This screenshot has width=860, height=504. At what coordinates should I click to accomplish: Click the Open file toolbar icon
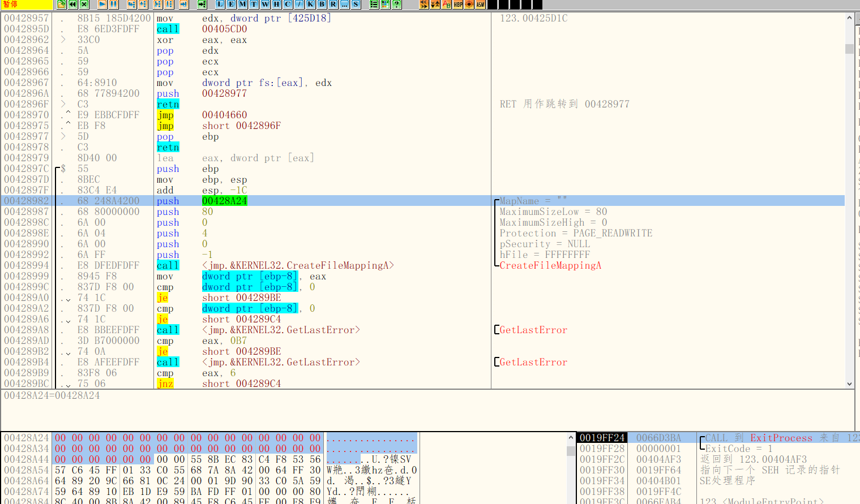coord(62,5)
